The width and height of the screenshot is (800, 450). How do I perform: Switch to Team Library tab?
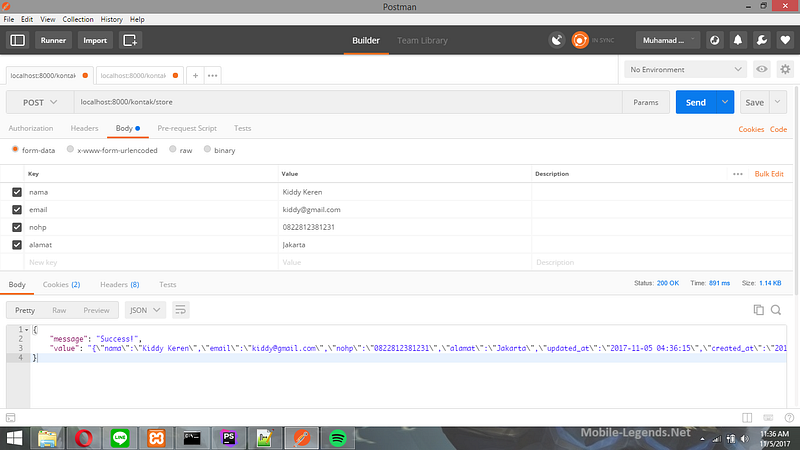click(422, 40)
